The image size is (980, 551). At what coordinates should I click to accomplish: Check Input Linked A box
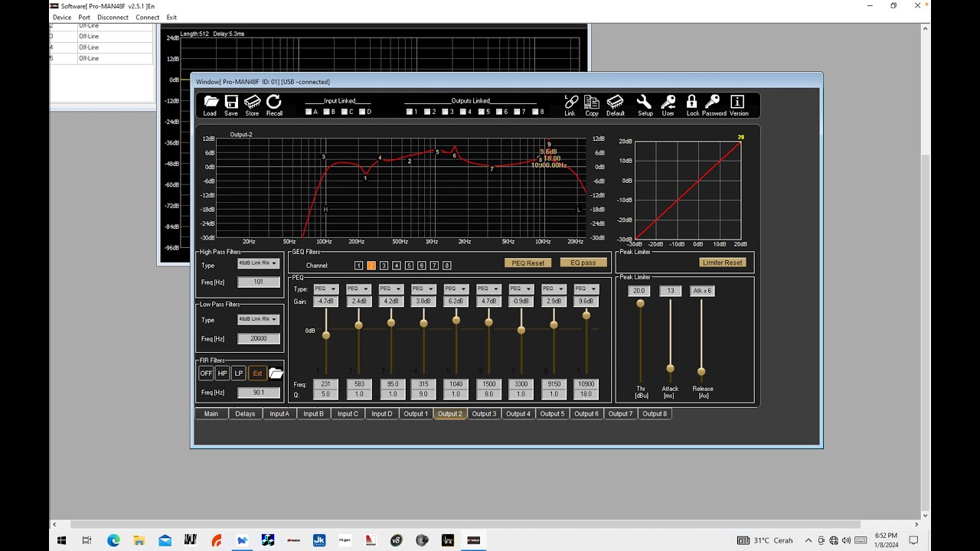[x=309, y=112]
